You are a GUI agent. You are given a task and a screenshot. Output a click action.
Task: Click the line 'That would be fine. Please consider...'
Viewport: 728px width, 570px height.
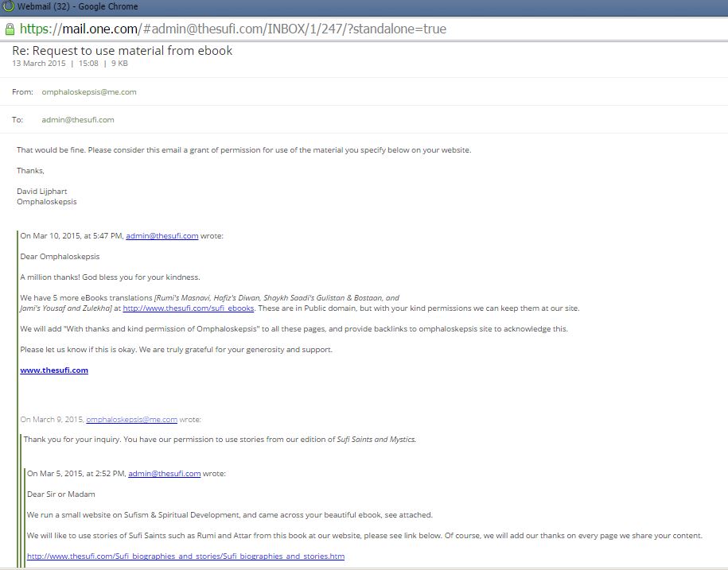point(243,149)
